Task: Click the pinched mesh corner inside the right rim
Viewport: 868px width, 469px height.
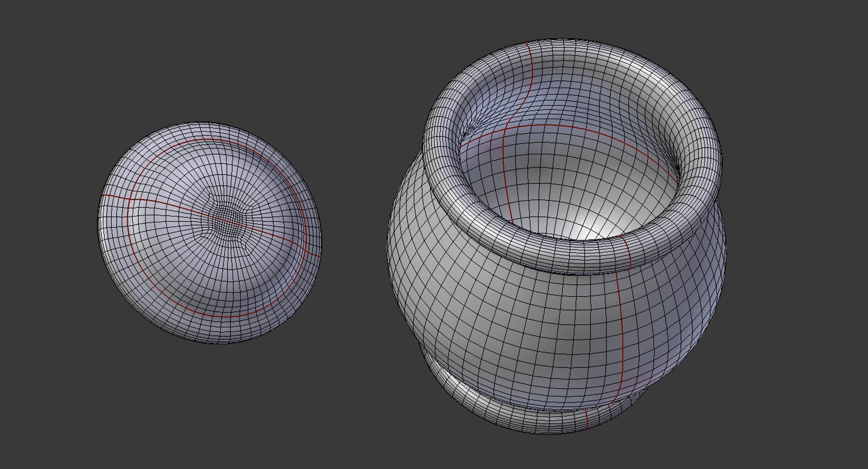Action: pyautogui.click(x=675, y=166)
